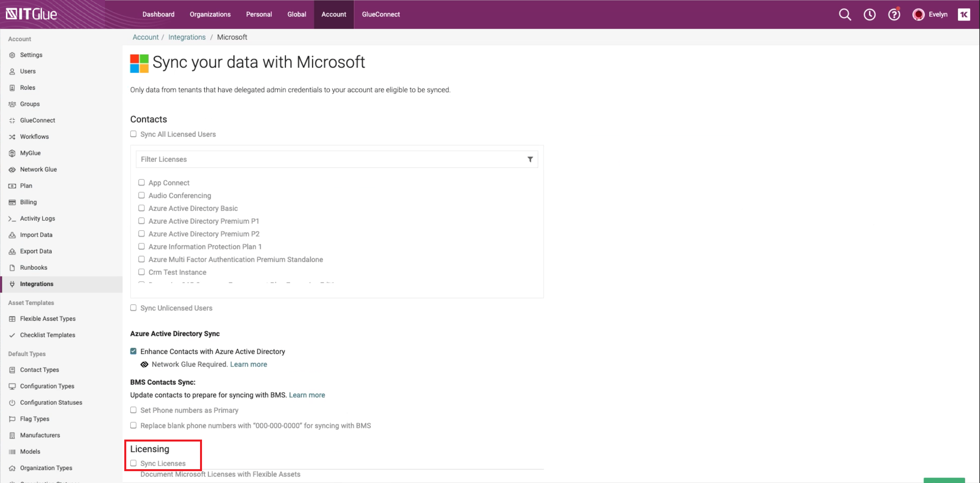This screenshot has height=483, width=980.
Task: Click the help/question mark icon
Action: click(894, 14)
